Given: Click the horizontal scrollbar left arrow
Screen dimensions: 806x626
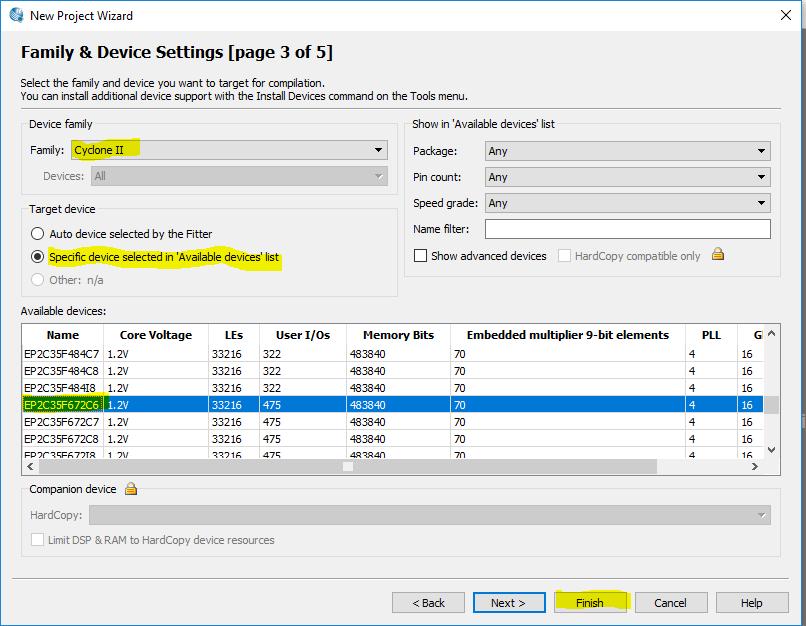Looking at the screenshot, I should [30, 467].
